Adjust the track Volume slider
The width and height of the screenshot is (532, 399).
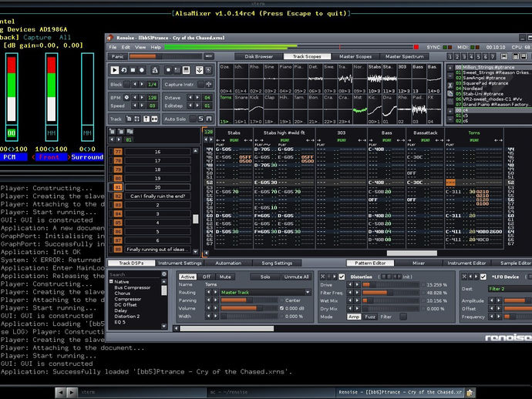pyautogui.click(x=249, y=308)
